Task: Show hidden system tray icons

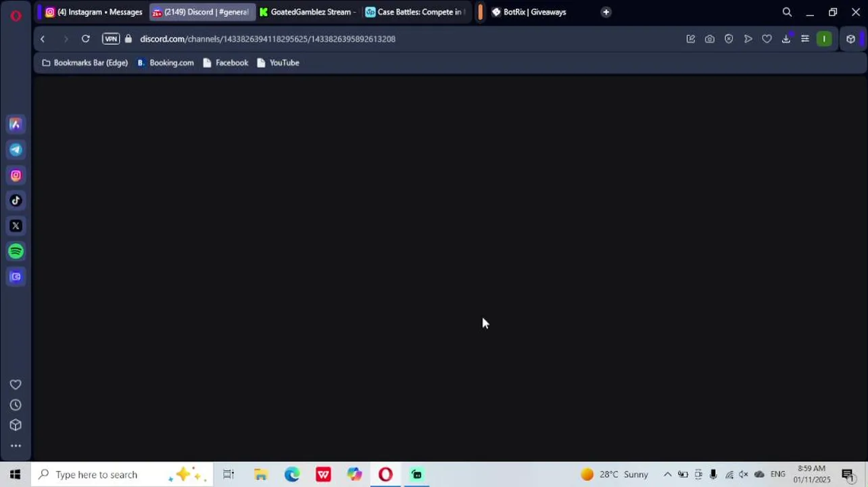Action: [x=667, y=475]
